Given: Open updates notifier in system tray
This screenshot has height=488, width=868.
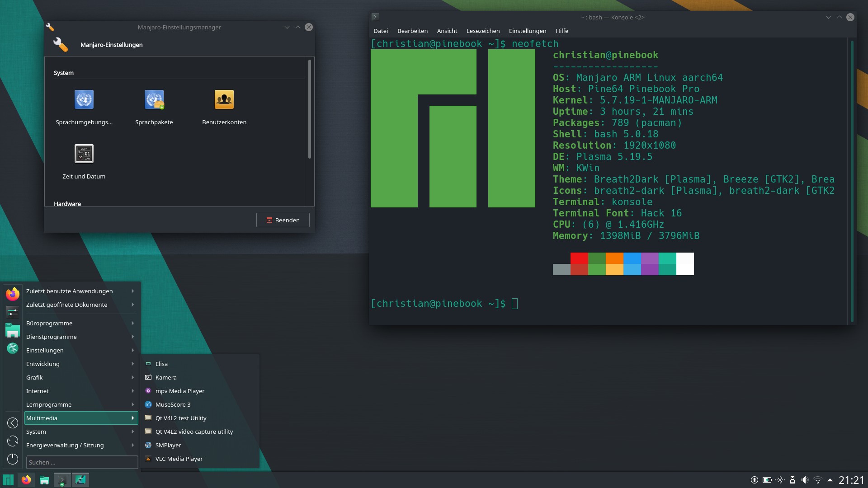Looking at the screenshot, I should tap(754, 480).
